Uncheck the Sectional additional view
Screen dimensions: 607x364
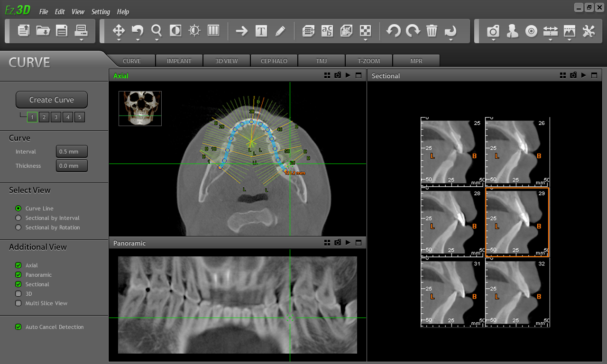point(18,284)
